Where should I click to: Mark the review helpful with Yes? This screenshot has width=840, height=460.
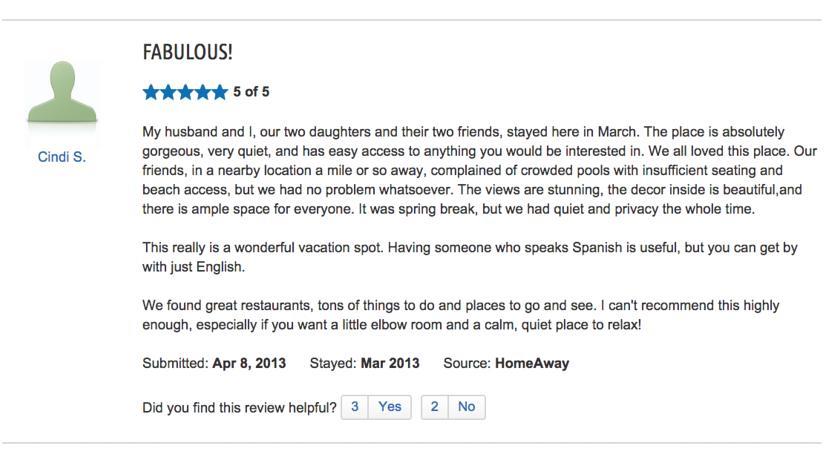(389, 407)
